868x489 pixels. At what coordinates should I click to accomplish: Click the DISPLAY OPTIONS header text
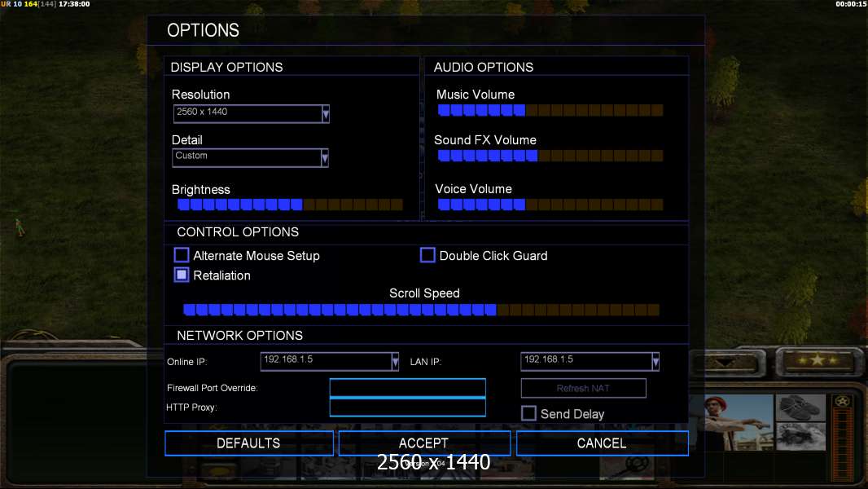226,67
